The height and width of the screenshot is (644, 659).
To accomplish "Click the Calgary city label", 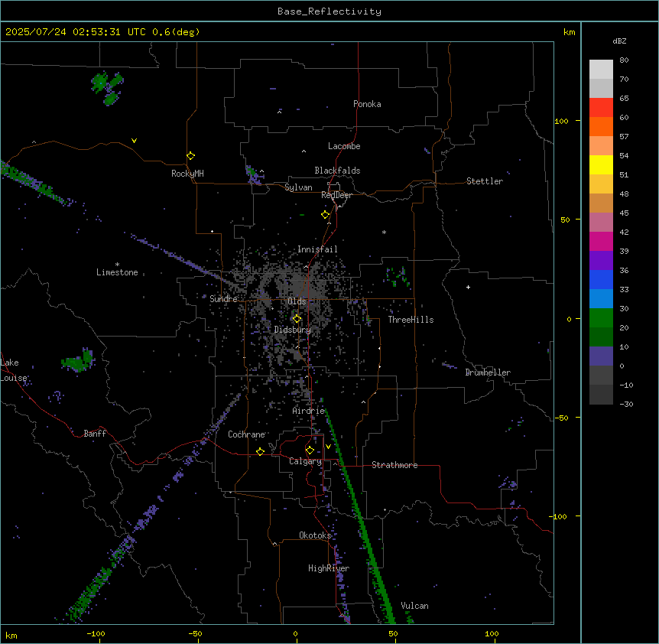I will click(306, 461).
